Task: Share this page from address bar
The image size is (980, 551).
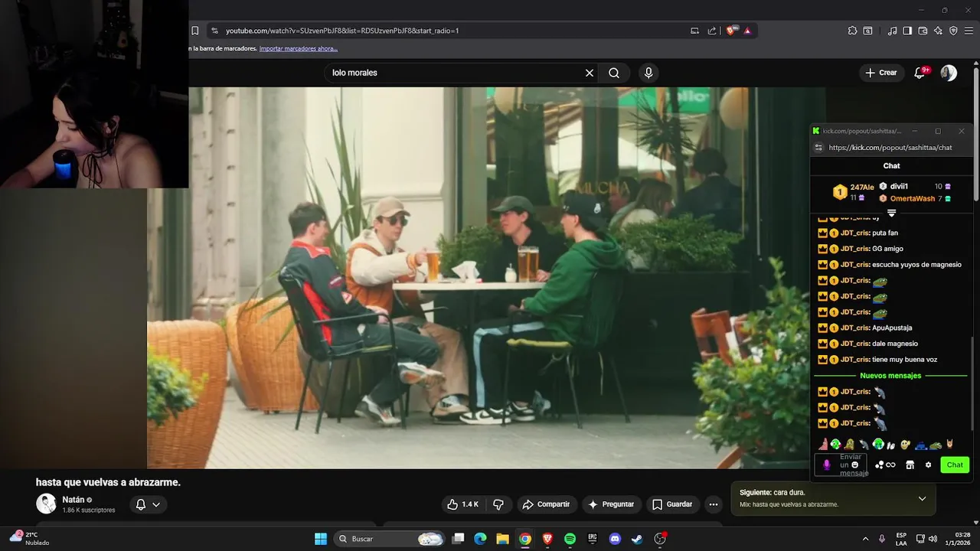Action: pyautogui.click(x=712, y=31)
